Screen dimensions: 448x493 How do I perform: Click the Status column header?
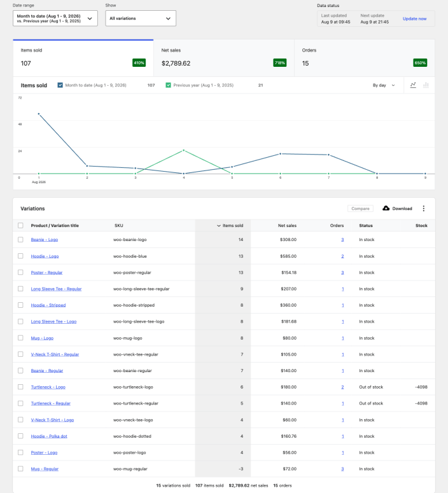365,225
